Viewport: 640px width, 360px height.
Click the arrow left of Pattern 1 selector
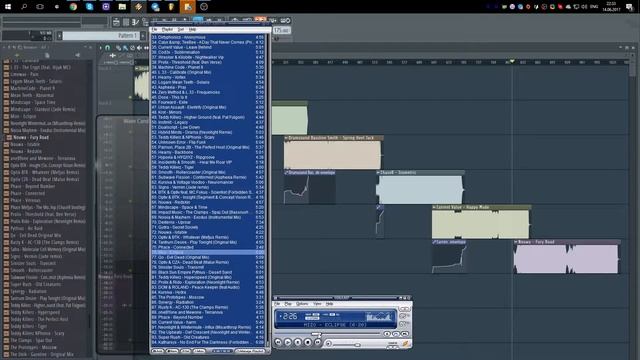click(59, 36)
